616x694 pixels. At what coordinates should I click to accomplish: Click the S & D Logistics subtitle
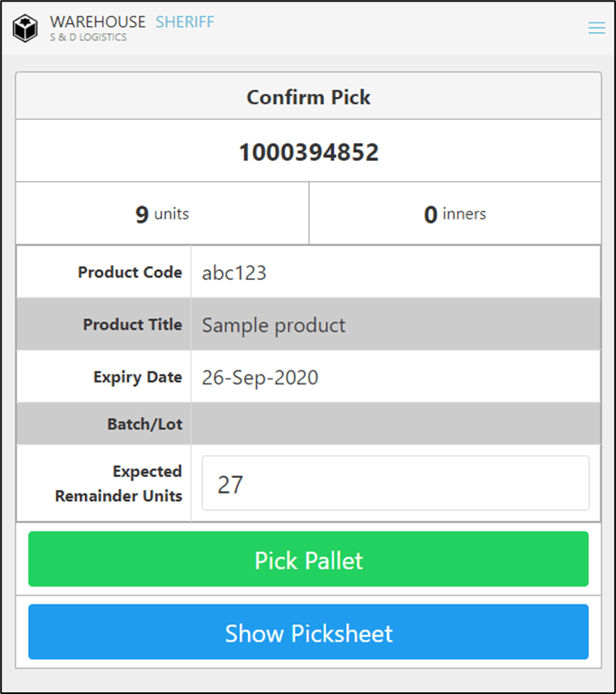coord(88,38)
